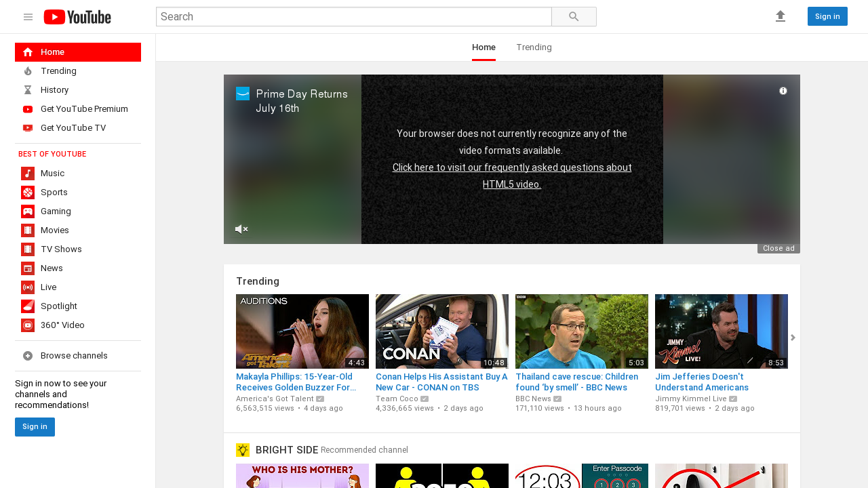Image resolution: width=868 pixels, height=488 pixels.
Task: Select the Home tab
Action: tap(484, 47)
